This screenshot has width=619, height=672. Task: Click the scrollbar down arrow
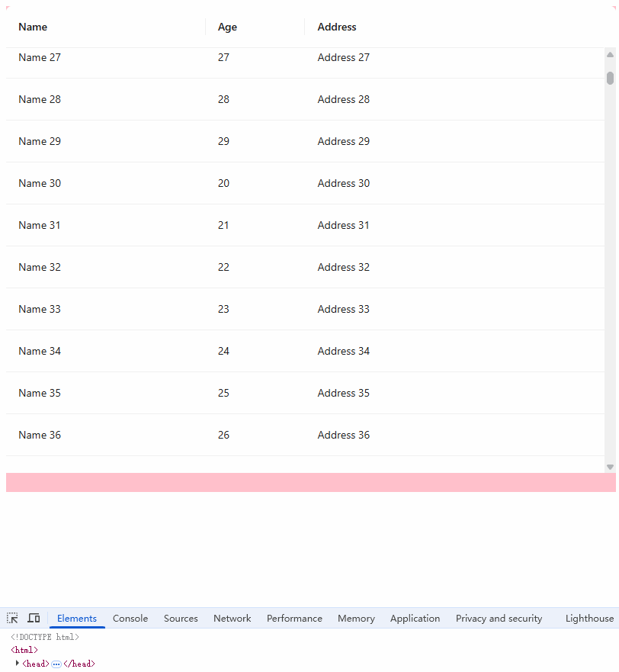point(610,465)
